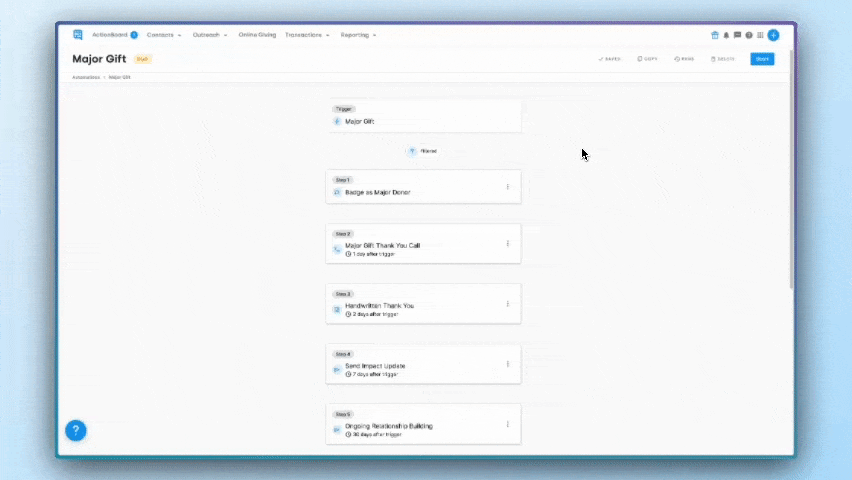This screenshot has height=480, width=852.
Task: Select the Ongoing Relationship Building step
Action: click(x=423, y=424)
